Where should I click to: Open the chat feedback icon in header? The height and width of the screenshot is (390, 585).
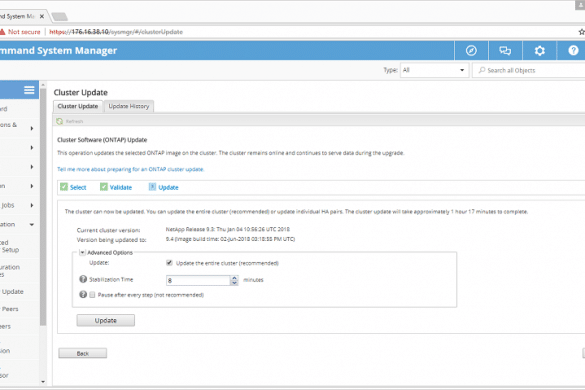(505, 50)
